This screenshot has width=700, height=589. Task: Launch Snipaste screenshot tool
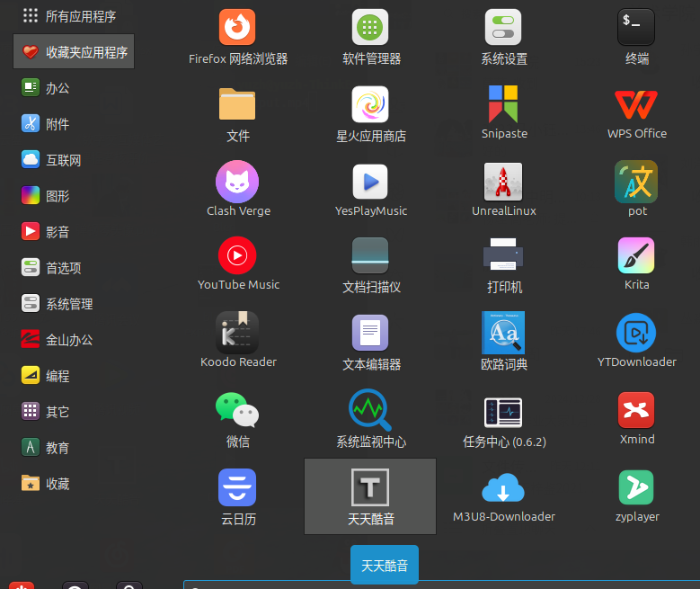click(503, 112)
